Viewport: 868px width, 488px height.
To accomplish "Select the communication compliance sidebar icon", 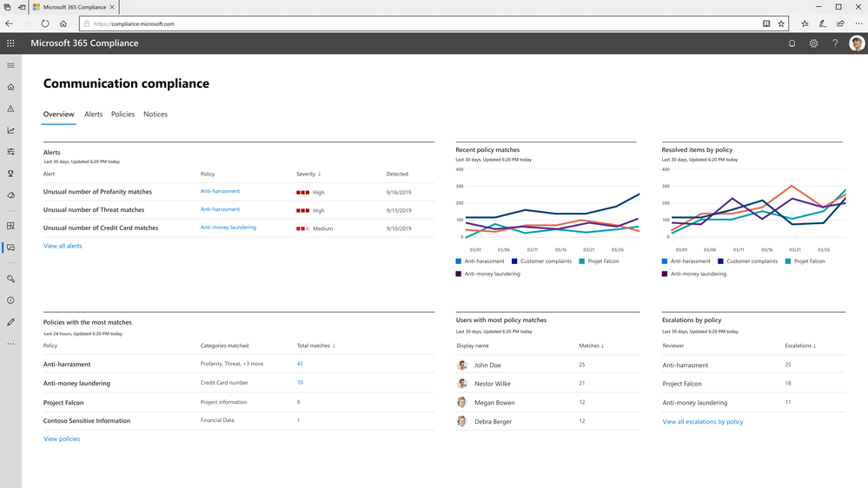I will (10, 247).
